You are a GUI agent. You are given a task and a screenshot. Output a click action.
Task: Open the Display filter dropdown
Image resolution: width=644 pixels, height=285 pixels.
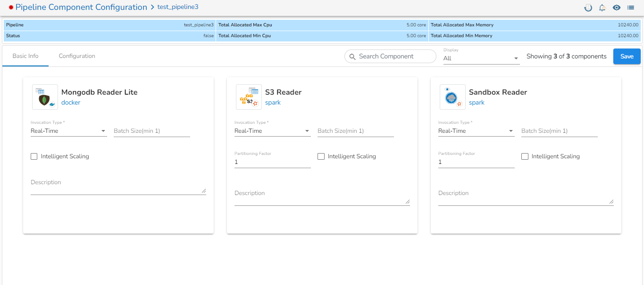[x=481, y=58]
